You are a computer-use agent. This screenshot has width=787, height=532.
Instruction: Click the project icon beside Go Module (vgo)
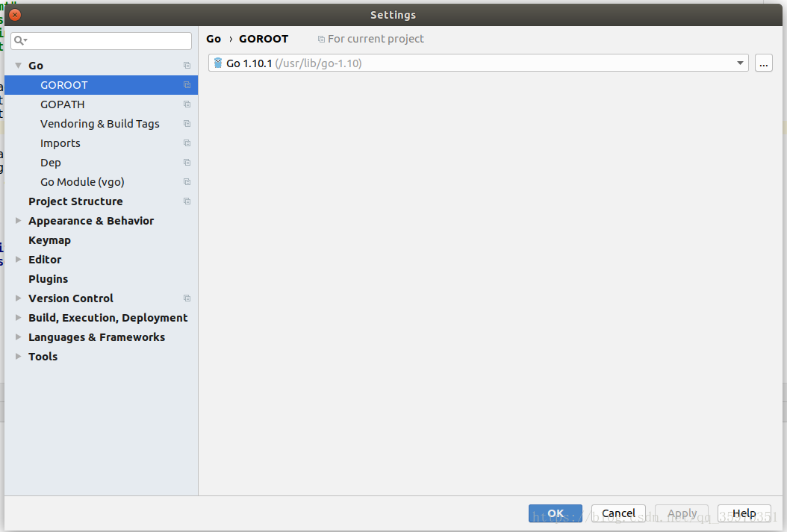187,182
